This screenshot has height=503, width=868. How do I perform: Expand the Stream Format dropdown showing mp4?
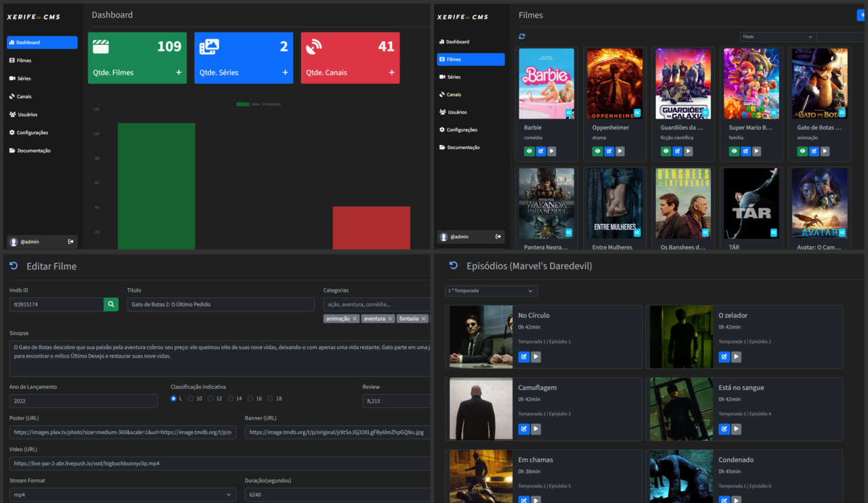(x=122, y=495)
